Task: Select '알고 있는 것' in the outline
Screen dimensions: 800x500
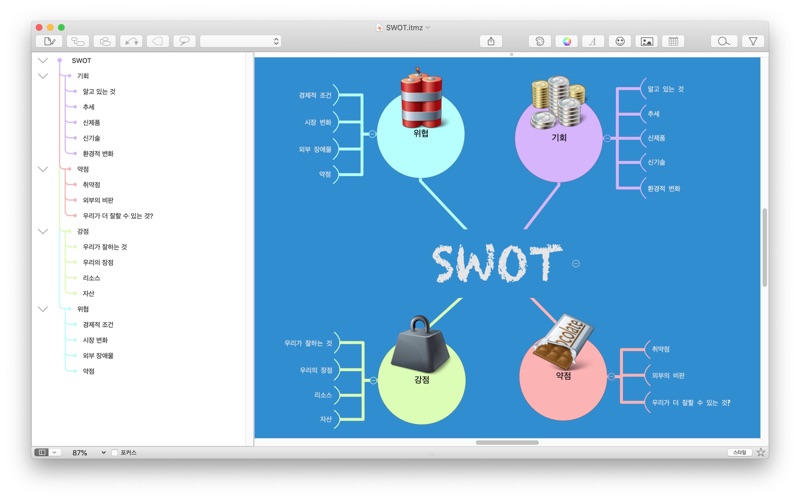Action: [x=99, y=92]
